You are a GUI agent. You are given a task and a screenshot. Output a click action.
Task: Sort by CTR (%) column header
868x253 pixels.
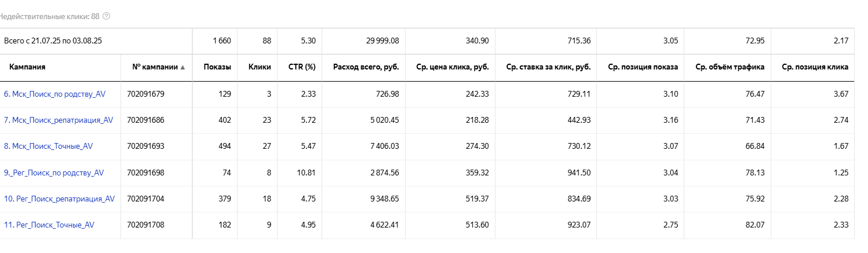point(302,67)
